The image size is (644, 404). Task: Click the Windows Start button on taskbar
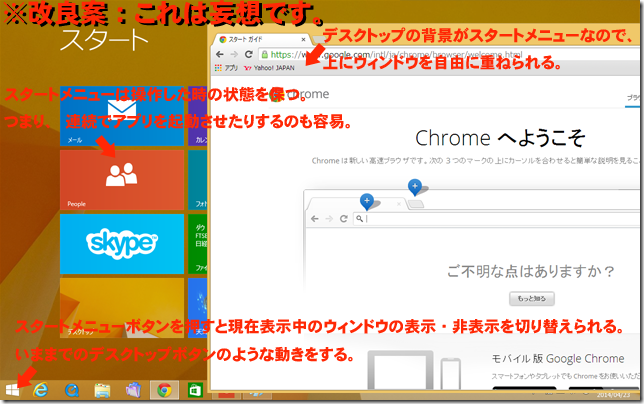(x=12, y=390)
